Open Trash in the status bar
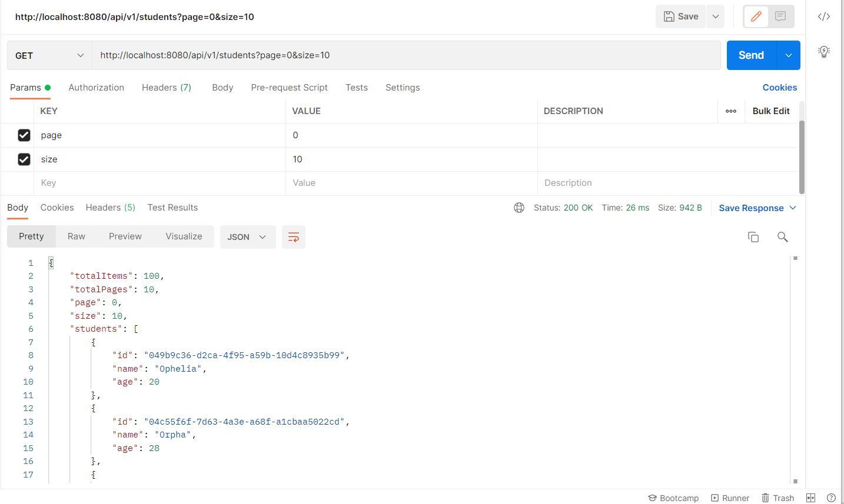 (778, 498)
